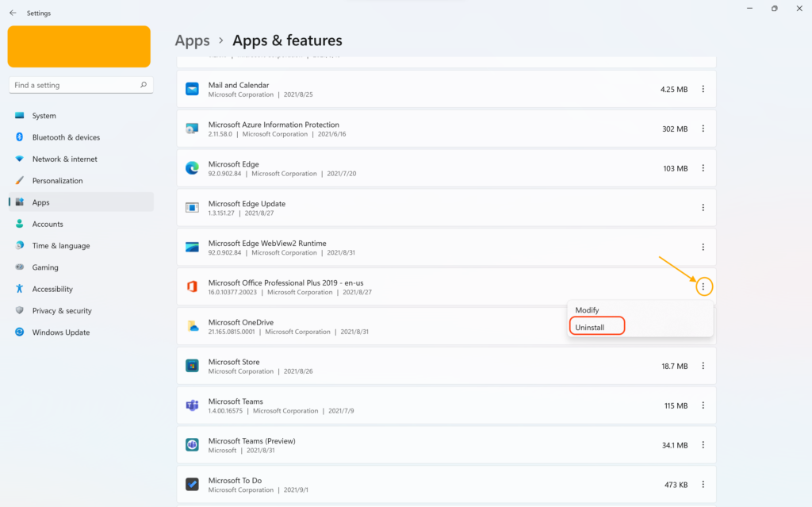
Task: Go back using the Settings back arrow
Action: tap(13, 13)
